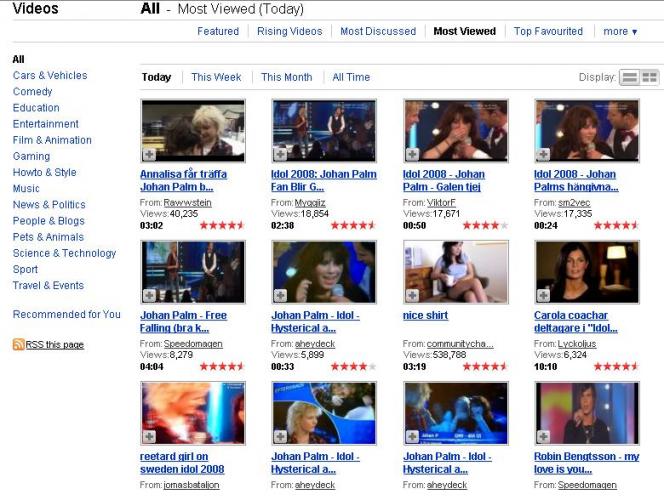Open the Comedy category

pos(32,92)
